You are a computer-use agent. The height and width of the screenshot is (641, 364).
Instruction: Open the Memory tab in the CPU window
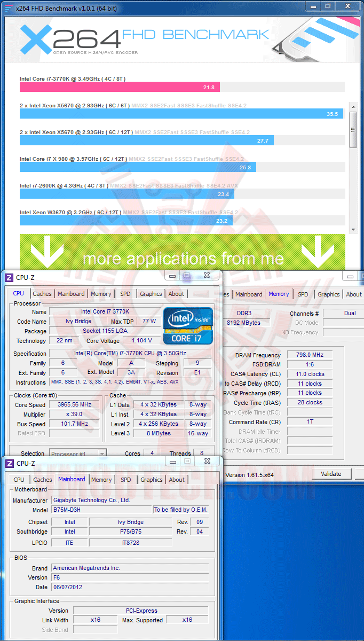point(101,294)
